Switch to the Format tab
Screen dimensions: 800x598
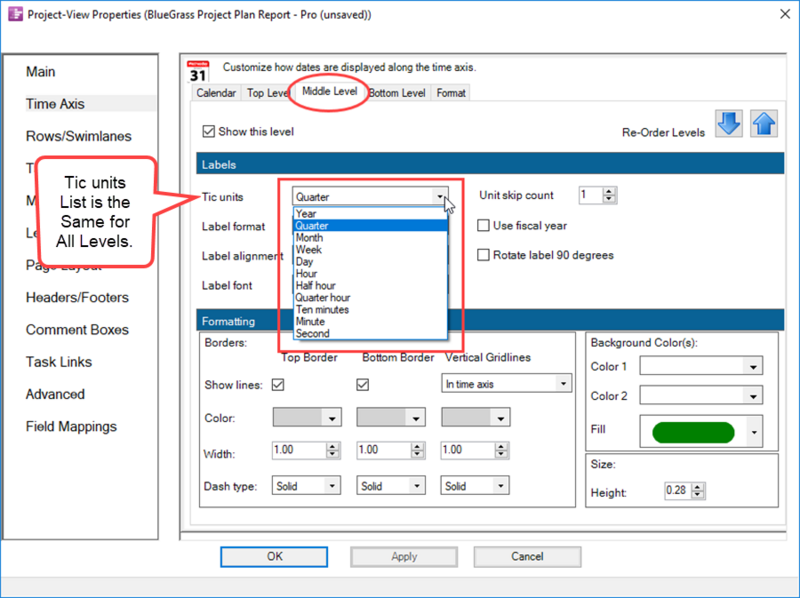click(451, 93)
